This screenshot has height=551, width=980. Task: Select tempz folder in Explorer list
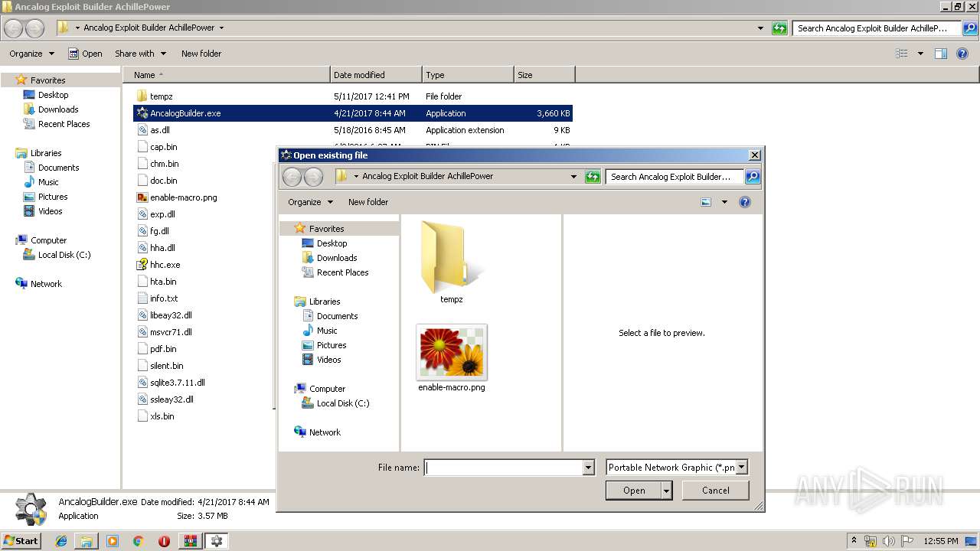[353, 96]
